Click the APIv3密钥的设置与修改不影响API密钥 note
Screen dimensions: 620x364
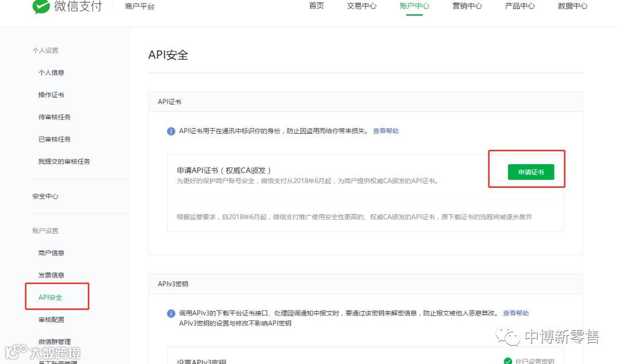[x=235, y=323]
